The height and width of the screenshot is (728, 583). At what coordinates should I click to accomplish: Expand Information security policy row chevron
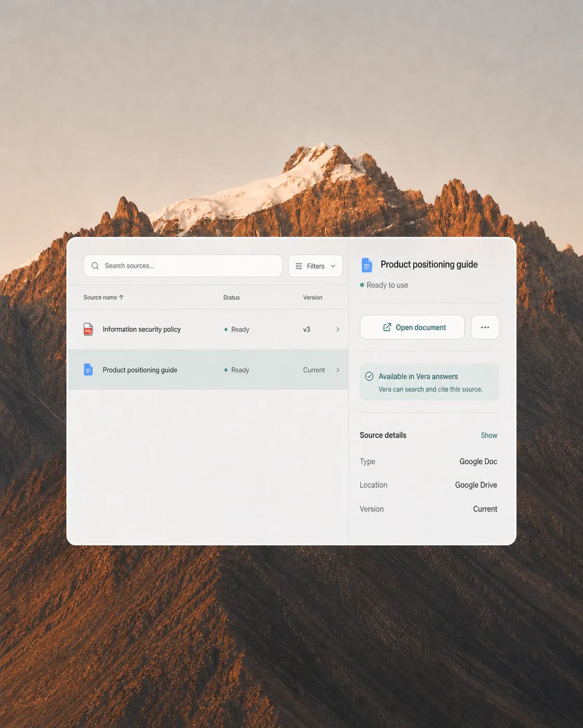tap(338, 329)
